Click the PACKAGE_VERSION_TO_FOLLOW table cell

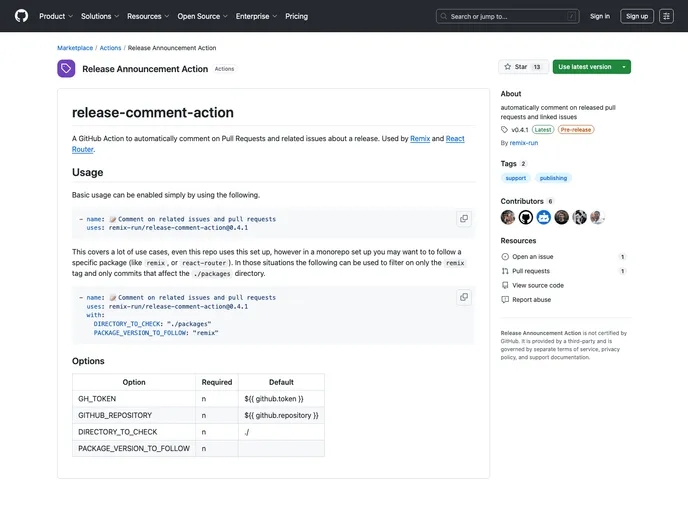click(x=134, y=448)
